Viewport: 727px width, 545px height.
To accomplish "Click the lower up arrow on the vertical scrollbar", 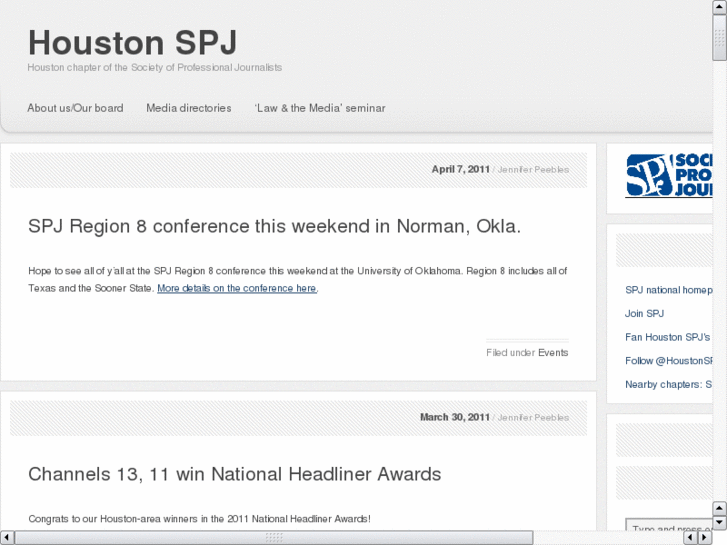I will [x=719, y=508].
